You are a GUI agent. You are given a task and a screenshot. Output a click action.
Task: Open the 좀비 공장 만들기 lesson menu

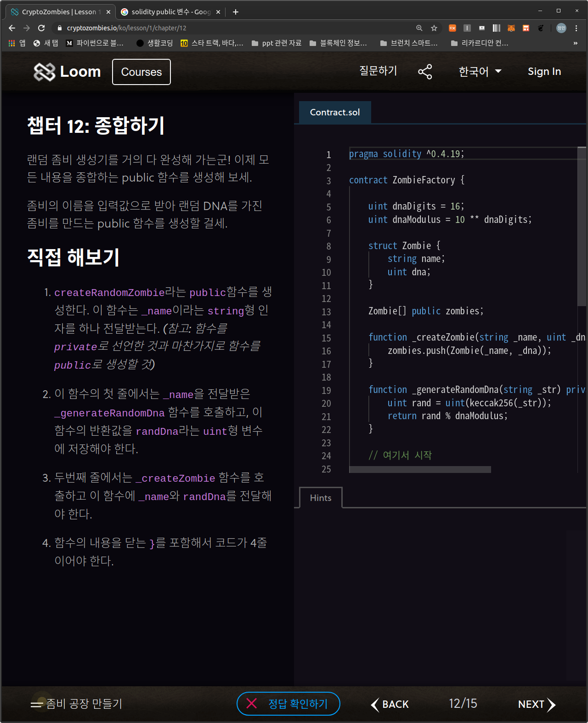pos(76,704)
